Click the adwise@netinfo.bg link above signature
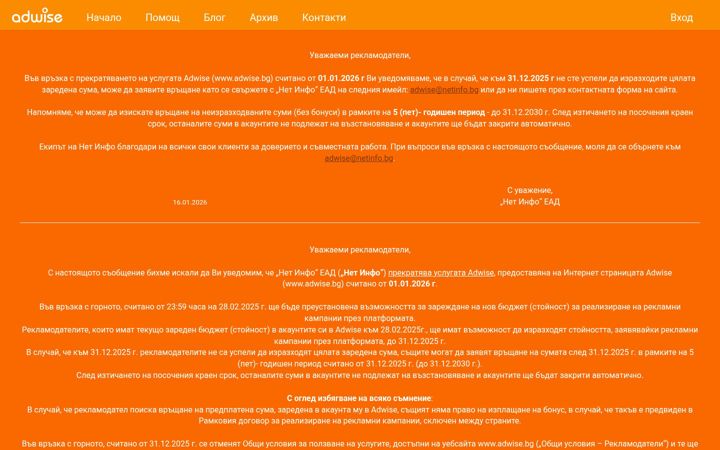Viewport: 720px width, 450px height. (x=359, y=158)
